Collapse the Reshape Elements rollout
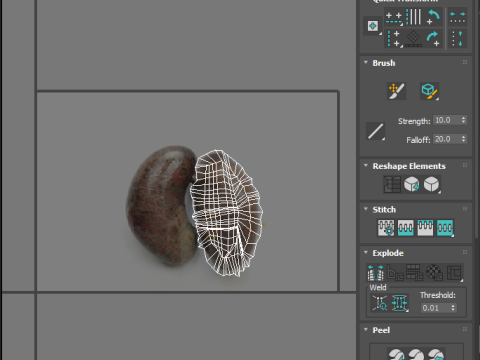The image size is (480, 360). (x=366, y=166)
